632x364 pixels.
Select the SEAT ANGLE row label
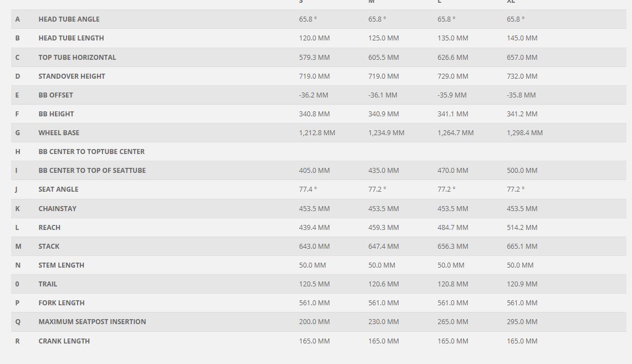point(58,189)
